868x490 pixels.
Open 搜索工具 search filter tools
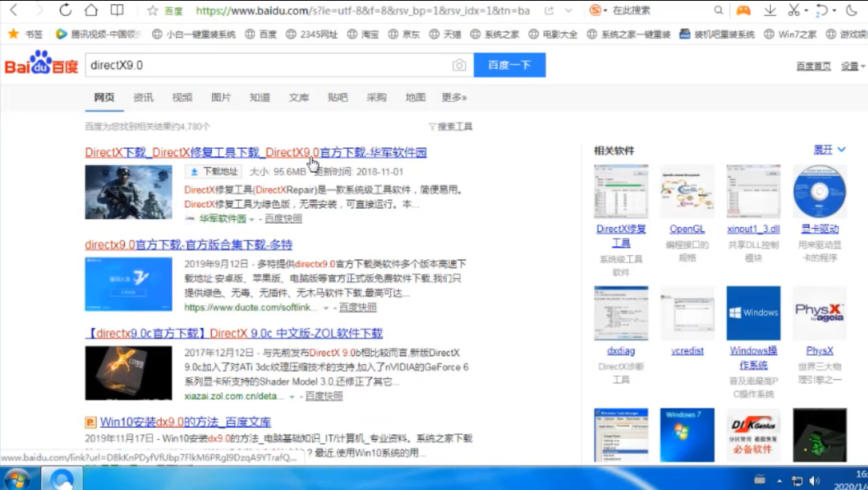(x=451, y=127)
